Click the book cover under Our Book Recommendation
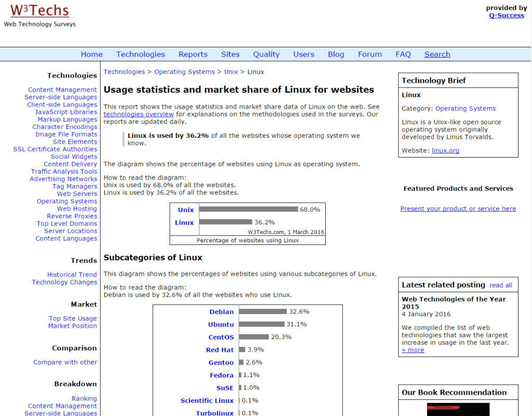The width and height of the screenshot is (532, 416). tap(460, 411)
